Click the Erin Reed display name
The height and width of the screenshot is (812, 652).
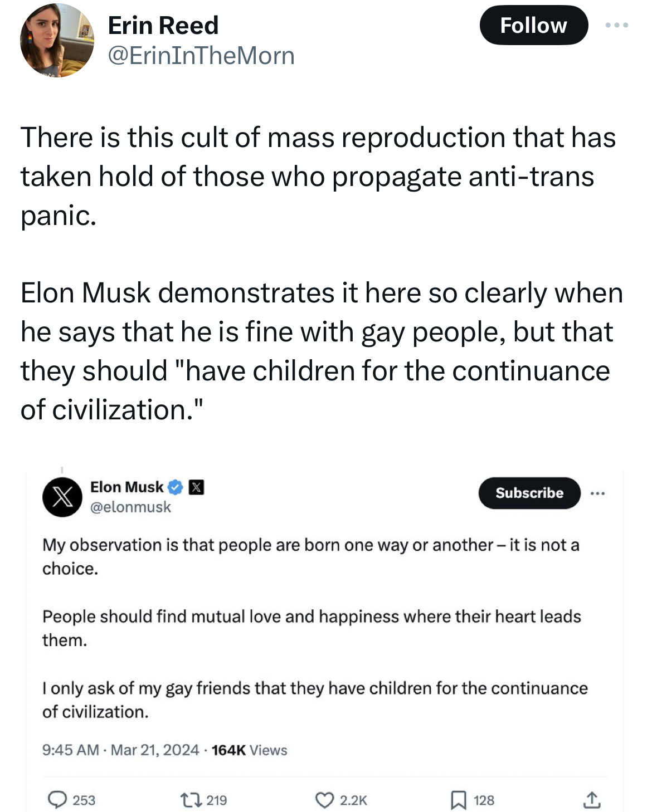(x=163, y=26)
